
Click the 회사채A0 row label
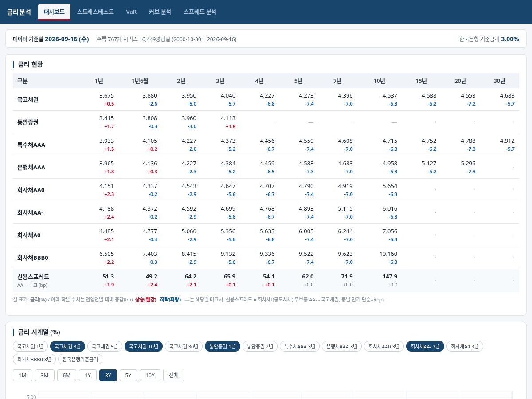[29, 235]
